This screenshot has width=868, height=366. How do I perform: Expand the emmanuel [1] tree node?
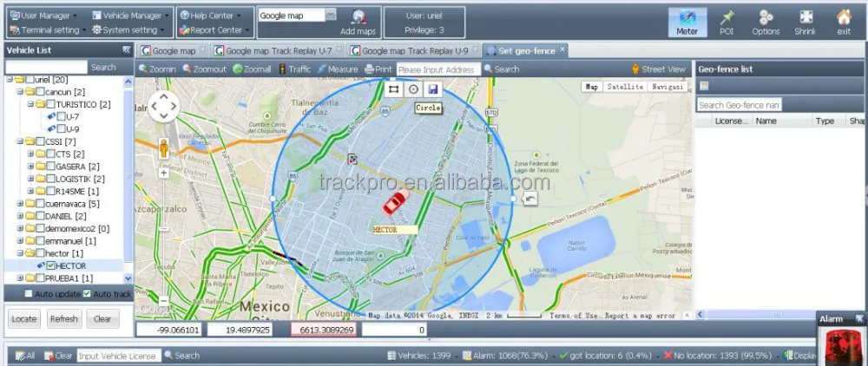(x=20, y=241)
